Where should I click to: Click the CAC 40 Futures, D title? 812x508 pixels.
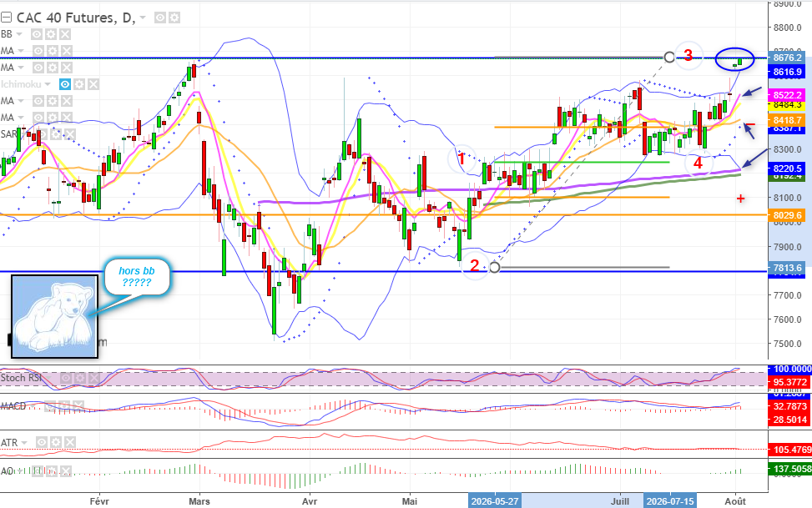click(76, 18)
